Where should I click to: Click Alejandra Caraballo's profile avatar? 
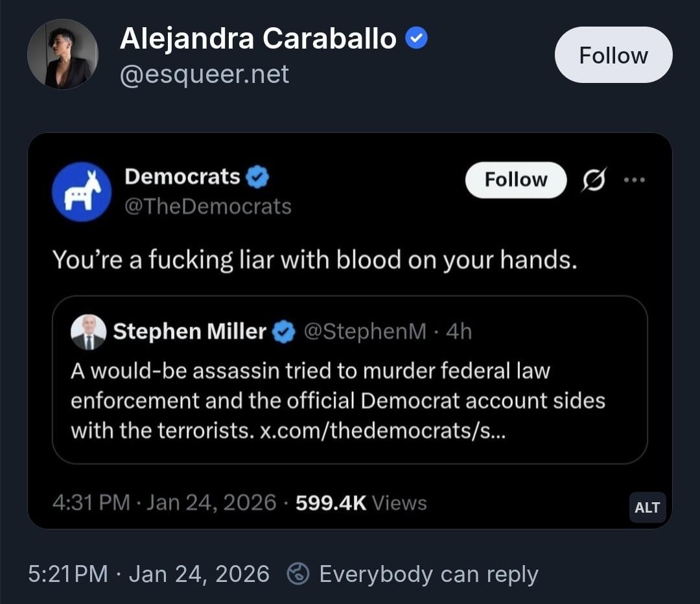62,54
